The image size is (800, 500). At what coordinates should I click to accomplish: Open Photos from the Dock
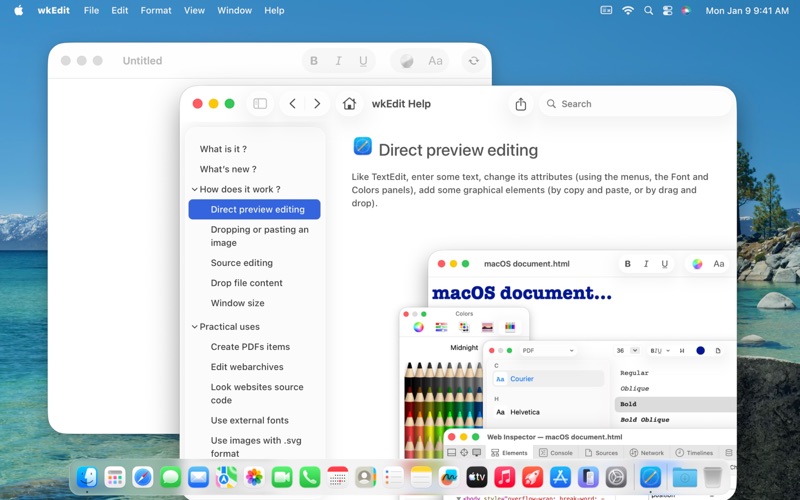254,478
